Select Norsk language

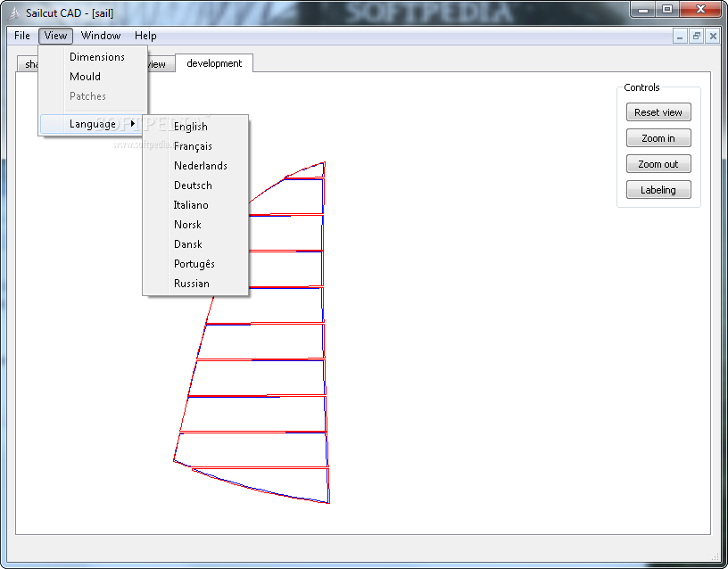(x=195, y=225)
